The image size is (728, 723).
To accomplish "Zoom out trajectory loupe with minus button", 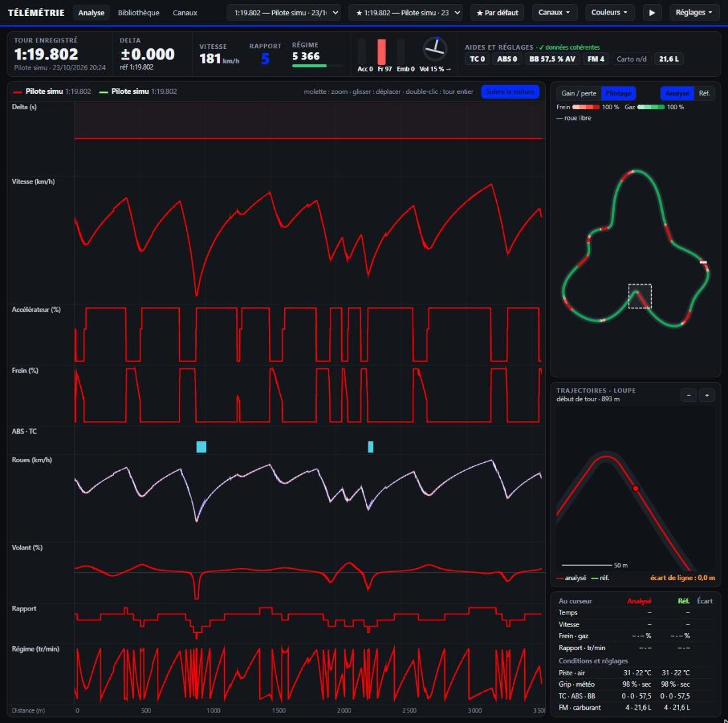I will click(688, 395).
